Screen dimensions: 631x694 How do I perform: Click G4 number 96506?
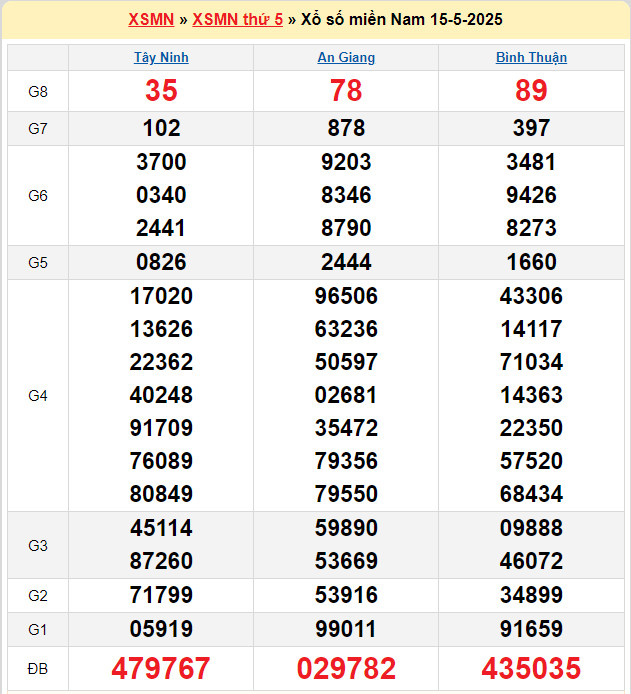point(346,296)
